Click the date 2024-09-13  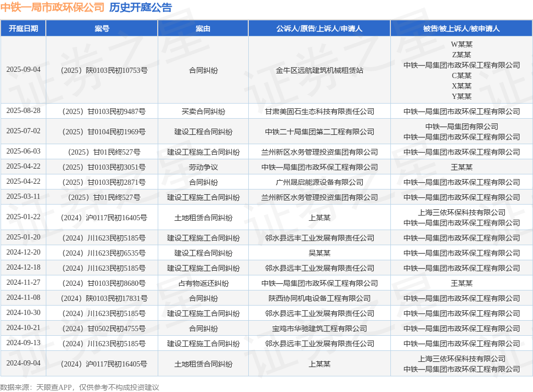coord(23,343)
